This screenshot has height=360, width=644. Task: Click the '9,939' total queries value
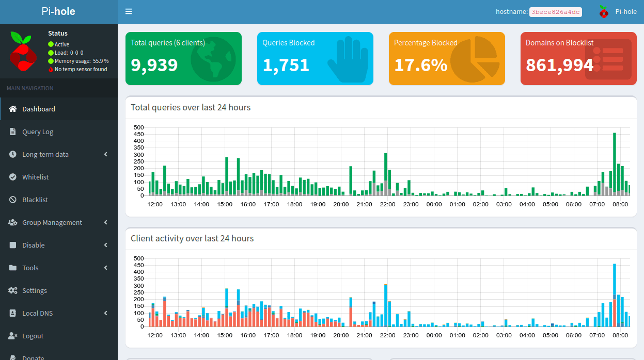pos(154,65)
